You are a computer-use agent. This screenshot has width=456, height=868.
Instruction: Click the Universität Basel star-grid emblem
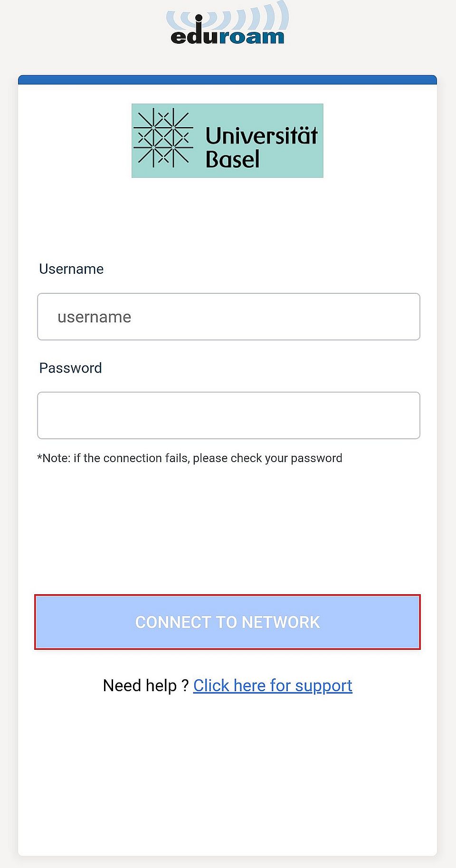click(x=163, y=138)
